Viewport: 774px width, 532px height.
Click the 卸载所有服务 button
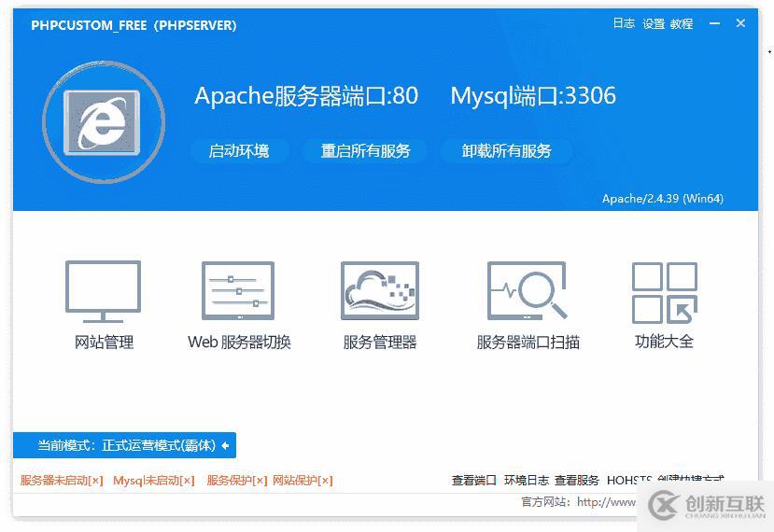[506, 150]
